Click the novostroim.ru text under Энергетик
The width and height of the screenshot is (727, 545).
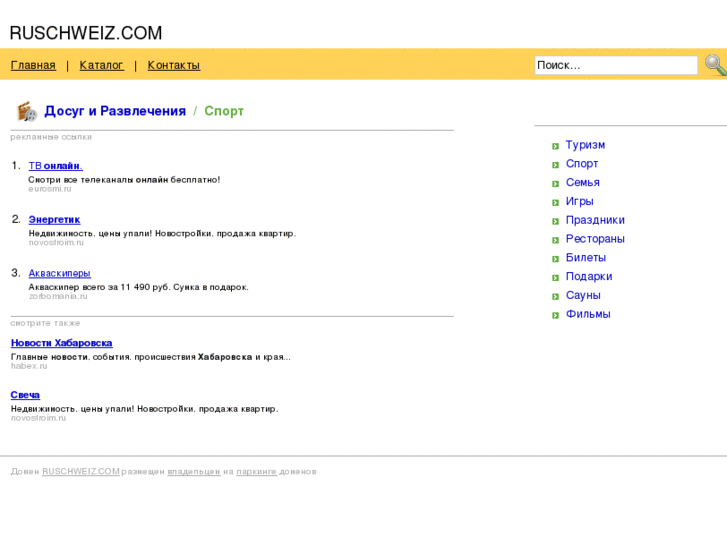(x=56, y=243)
